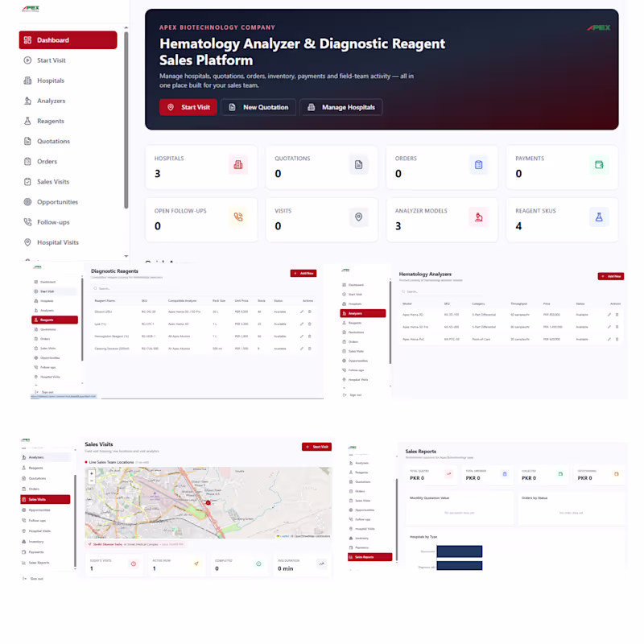Click the document icon on Quotations card
Image resolution: width=644 pixels, height=644 pixels.
[358, 165]
